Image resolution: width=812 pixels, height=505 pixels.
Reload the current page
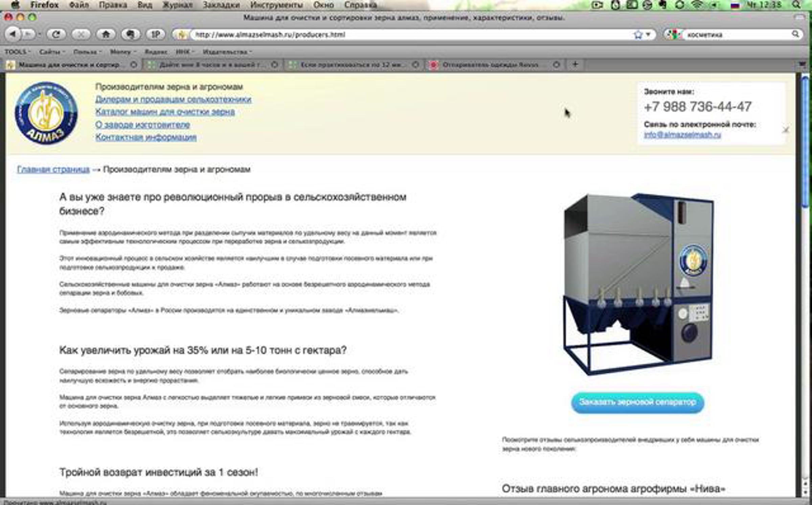click(56, 34)
